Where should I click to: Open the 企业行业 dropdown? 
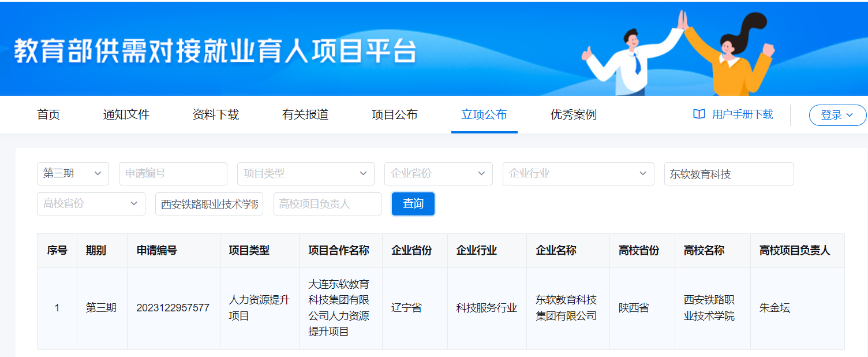[x=578, y=174]
